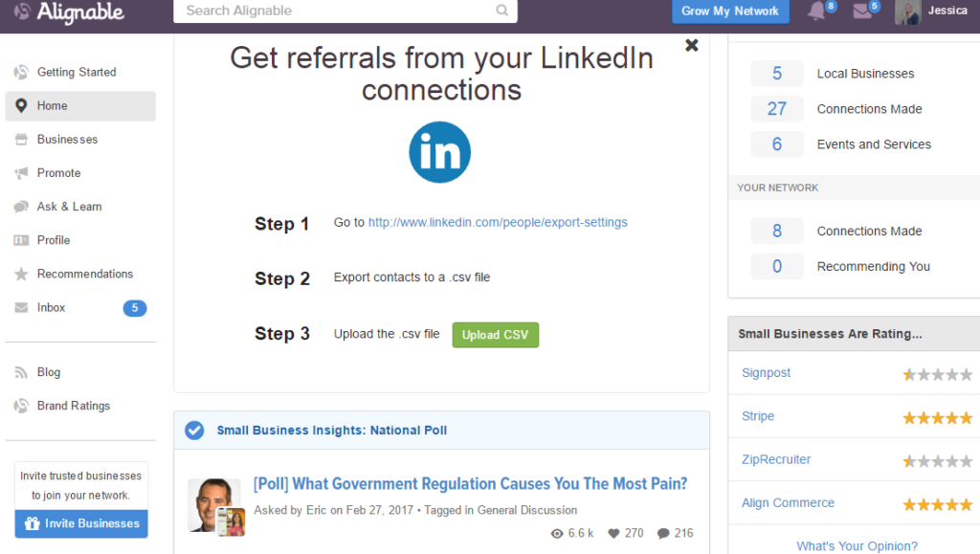Image resolution: width=980 pixels, height=554 pixels.
Task: Open the notifications bell icon
Action: coord(816,11)
